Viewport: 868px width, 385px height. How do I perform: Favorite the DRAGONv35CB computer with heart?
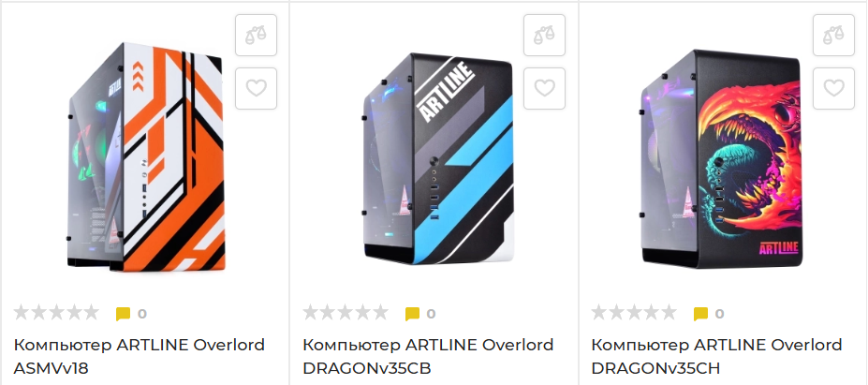[544, 88]
